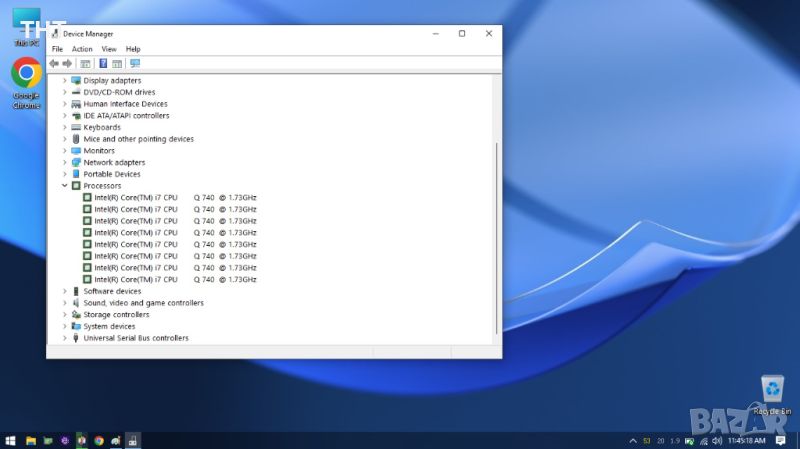Click the volume speaker icon in tray
Screen dimensions: 800x449
click(x=717, y=441)
